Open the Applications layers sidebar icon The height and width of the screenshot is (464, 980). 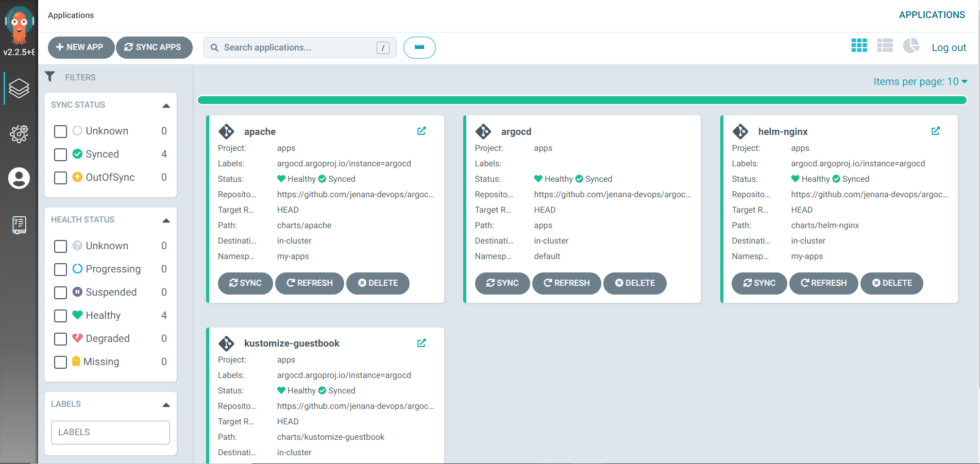pyautogui.click(x=19, y=89)
